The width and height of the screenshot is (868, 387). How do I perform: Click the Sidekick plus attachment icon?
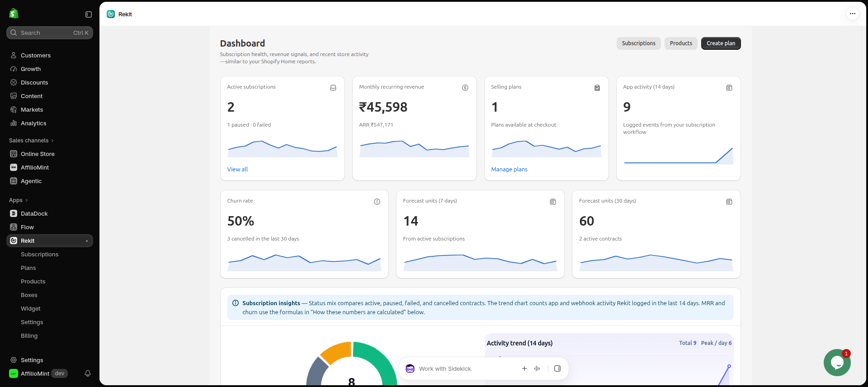pyautogui.click(x=524, y=368)
